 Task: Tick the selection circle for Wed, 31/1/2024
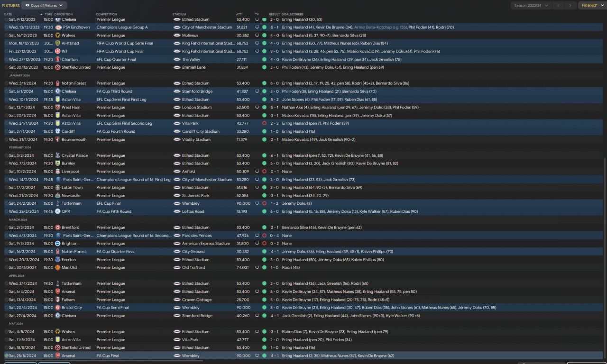pyautogui.click(x=7, y=140)
